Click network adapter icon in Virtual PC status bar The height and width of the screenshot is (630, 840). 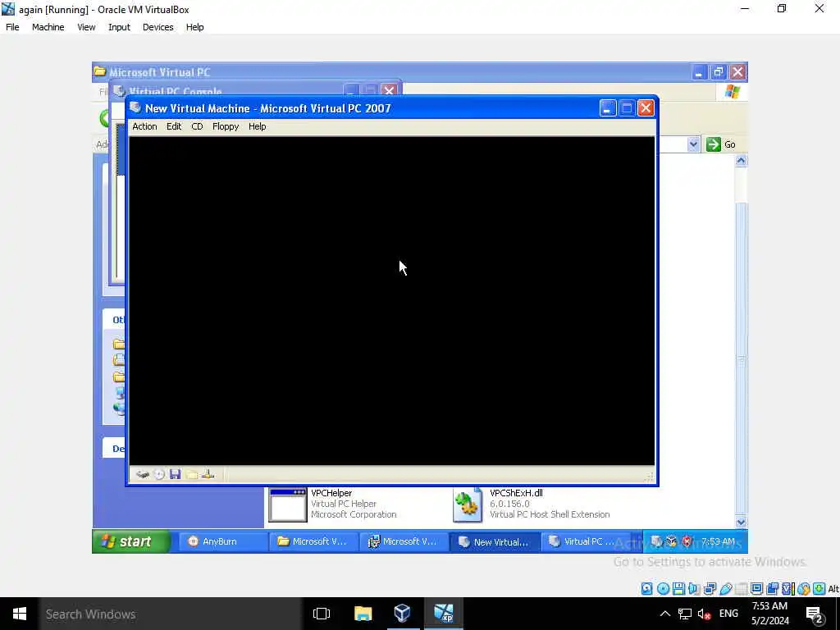[208, 474]
